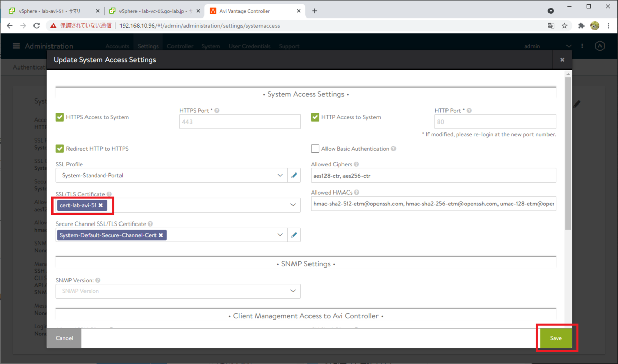Show help for Allowed HMACs
Image resolution: width=618 pixels, height=364 pixels.
356,193
